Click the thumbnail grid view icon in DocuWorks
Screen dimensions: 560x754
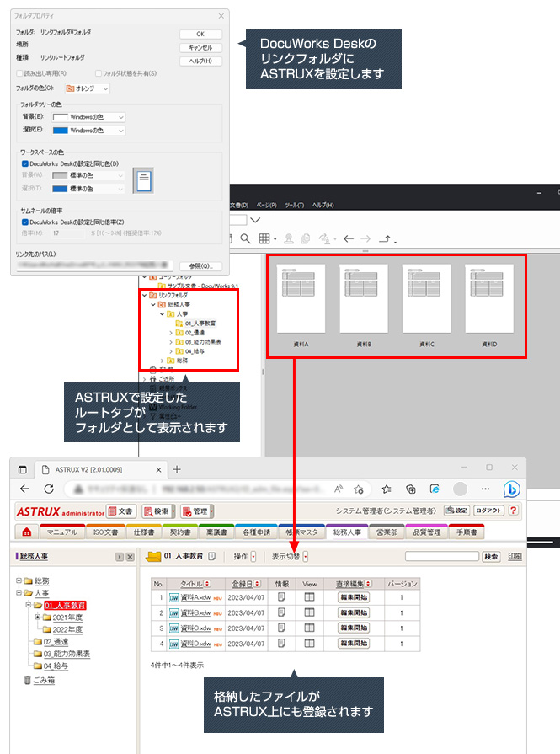(264, 238)
